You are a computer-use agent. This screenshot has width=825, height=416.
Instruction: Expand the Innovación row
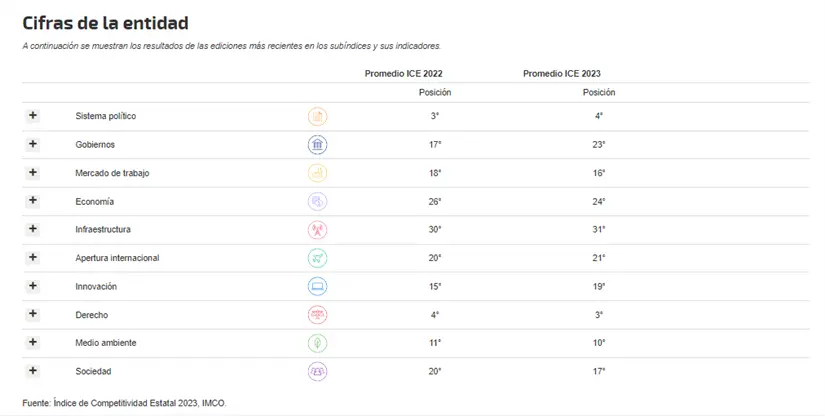(33, 286)
